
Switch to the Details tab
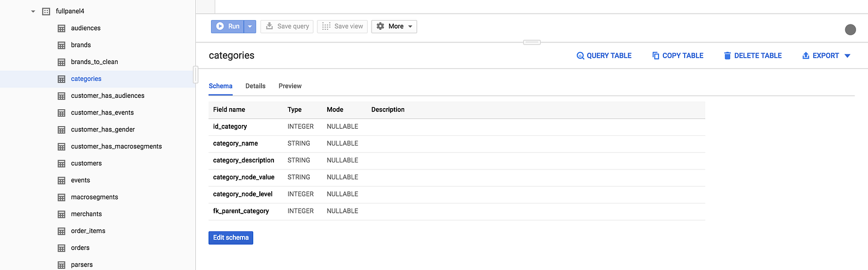point(256,86)
